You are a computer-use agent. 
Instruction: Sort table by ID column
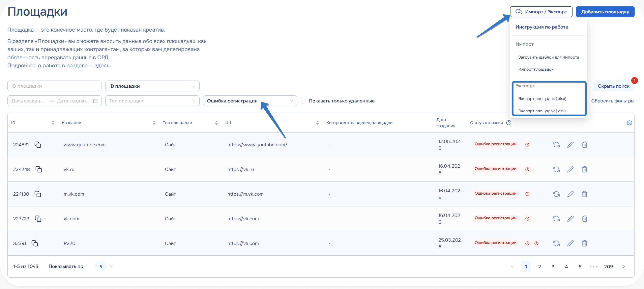[53, 123]
